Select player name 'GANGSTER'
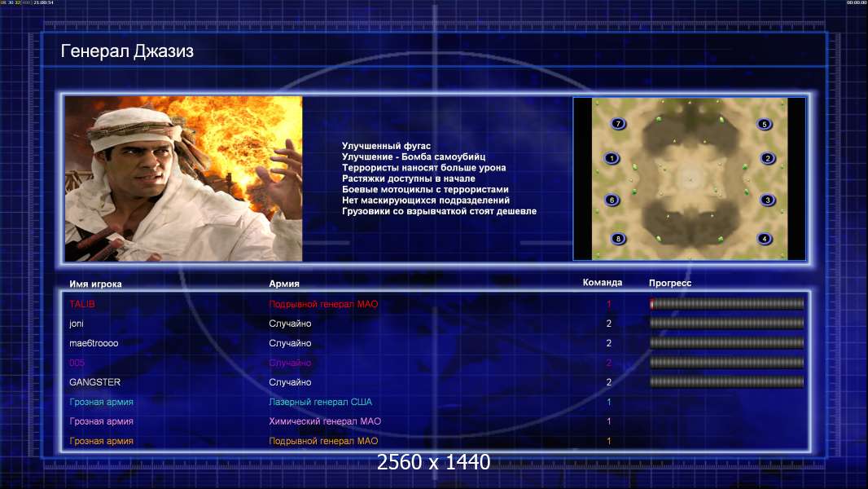This screenshot has width=868, height=489. (94, 382)
